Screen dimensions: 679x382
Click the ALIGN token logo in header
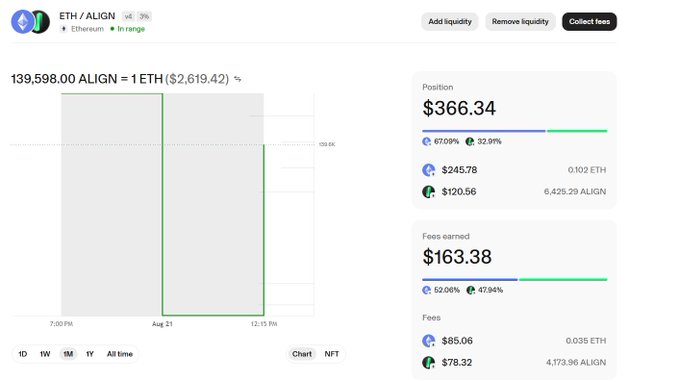(42, 22)
